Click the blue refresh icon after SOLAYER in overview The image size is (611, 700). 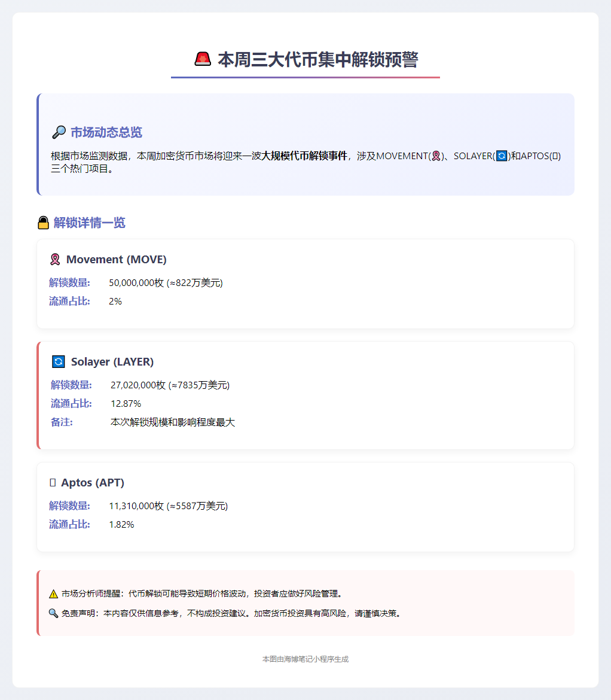point(502,156)
